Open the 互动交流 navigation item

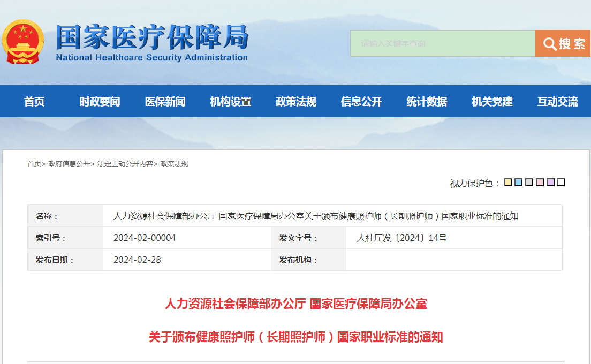click(x=557, y=101)
